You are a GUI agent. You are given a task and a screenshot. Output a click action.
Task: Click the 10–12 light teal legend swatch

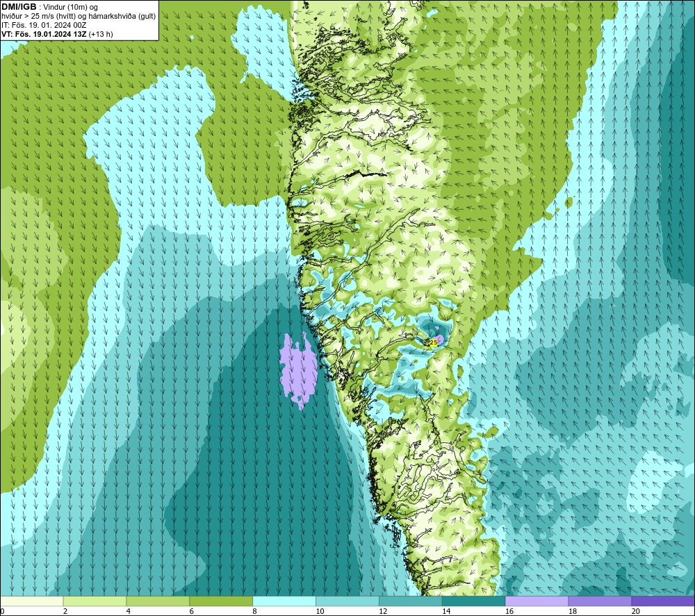pyautogui.click(x=347, y=601)
